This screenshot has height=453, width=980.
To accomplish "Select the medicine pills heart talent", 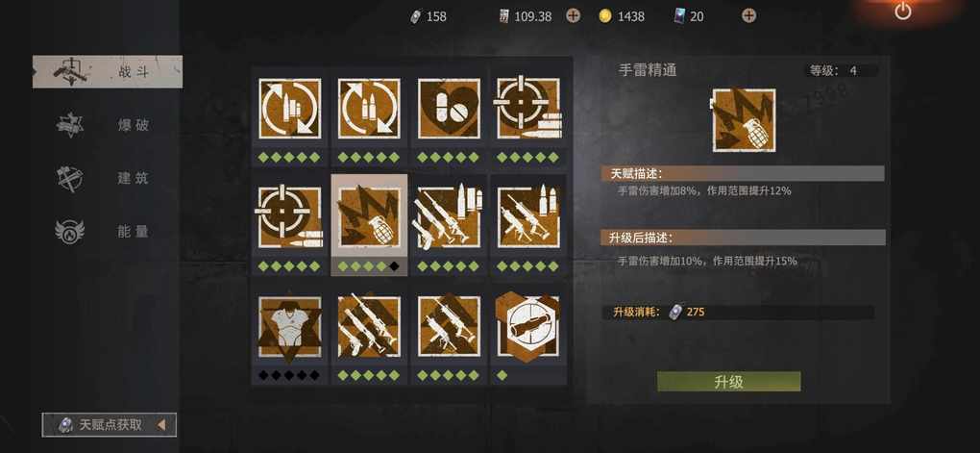I will point(449,109).
